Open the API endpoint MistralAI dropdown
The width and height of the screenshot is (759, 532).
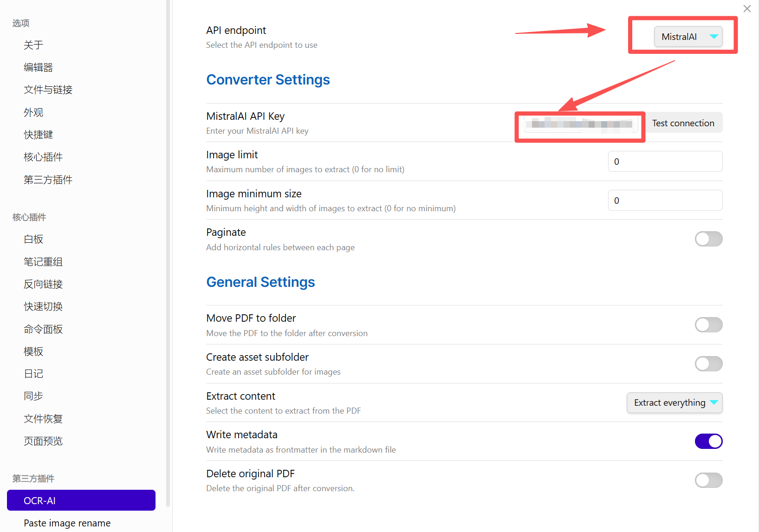pyautogui.click(x=688, y=37)
